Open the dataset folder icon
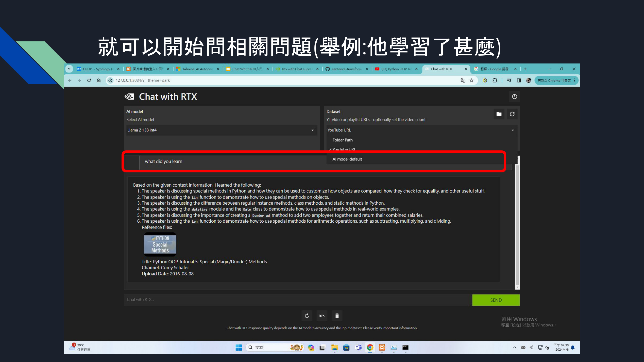Viewport: 644px width, 362px height. point(499,114)
